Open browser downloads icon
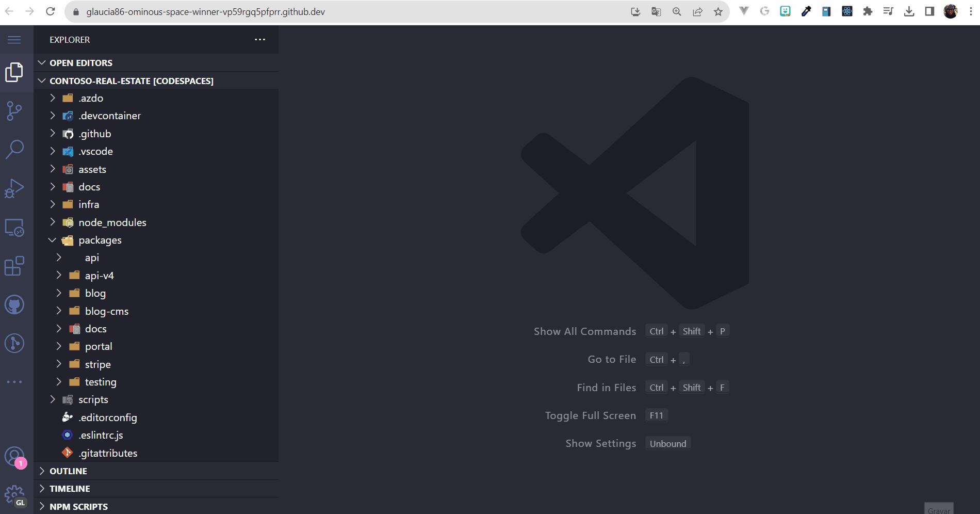 909,11
